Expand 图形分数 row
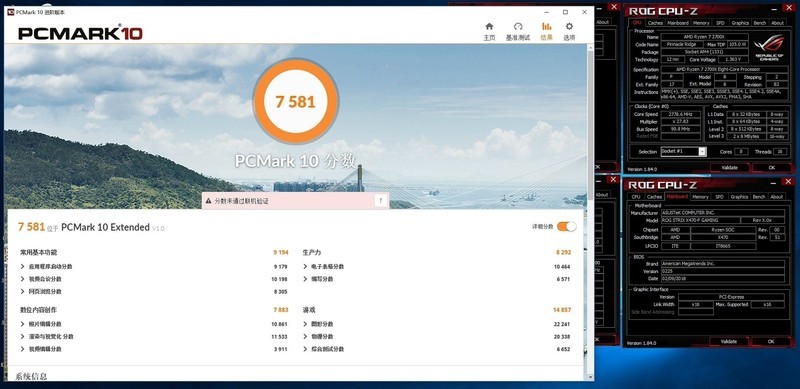This screenshot has width=800, height=389. pos(305,324)
